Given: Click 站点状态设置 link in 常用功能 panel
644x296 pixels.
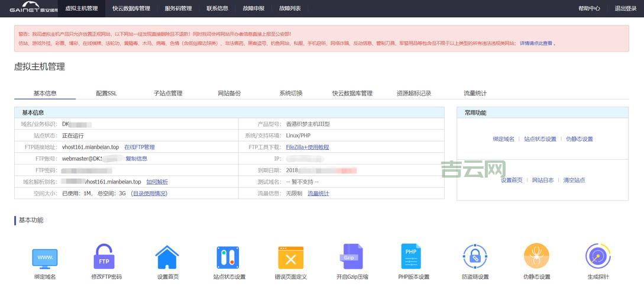Looking at the screenshot, I should tap(540, 139).
